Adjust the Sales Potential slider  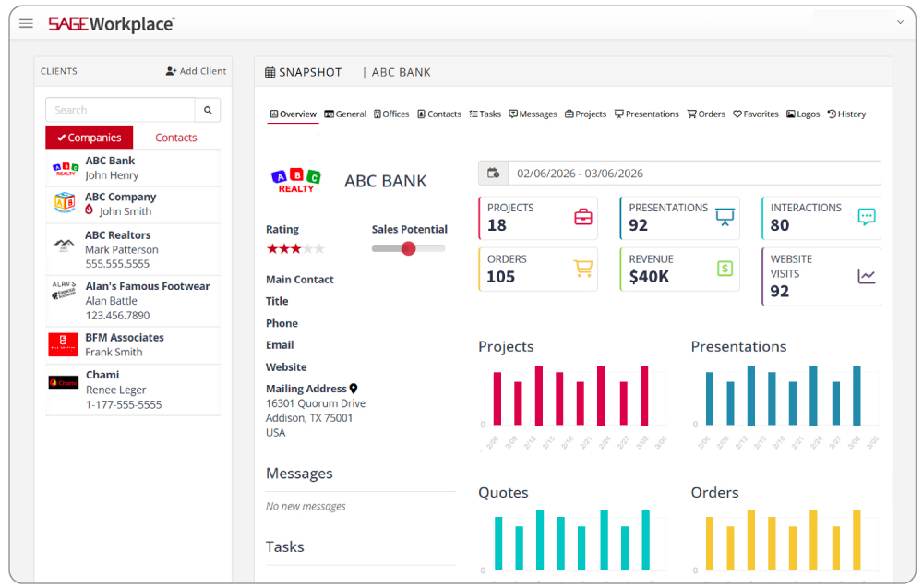(408, 247)
